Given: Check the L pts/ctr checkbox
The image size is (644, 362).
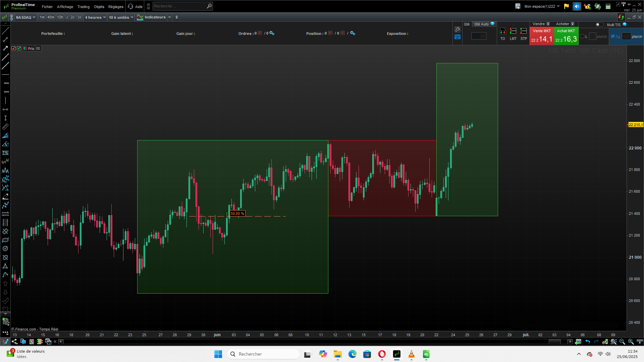Looking at the screenshot, I should (x=582, y=37).
